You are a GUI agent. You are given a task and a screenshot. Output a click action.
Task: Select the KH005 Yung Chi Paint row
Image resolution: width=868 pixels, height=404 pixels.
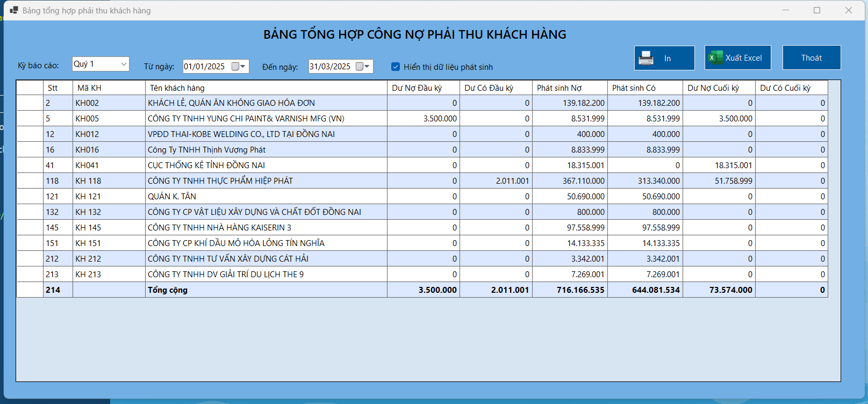click(246, 119)
